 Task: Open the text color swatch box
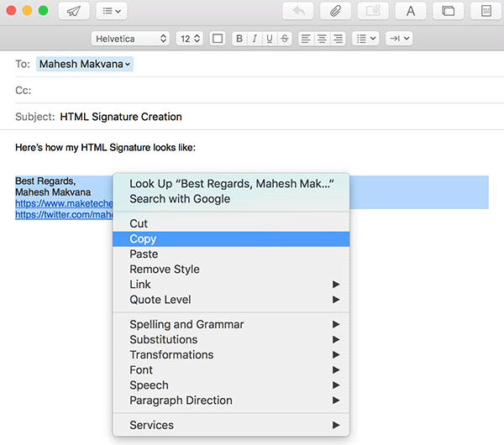pos(218,39)
